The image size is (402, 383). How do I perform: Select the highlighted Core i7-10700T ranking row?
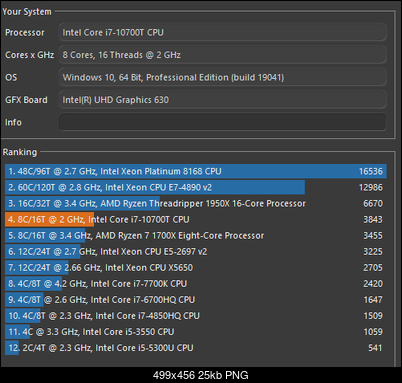pyautogui.click(x=196, y=219)
